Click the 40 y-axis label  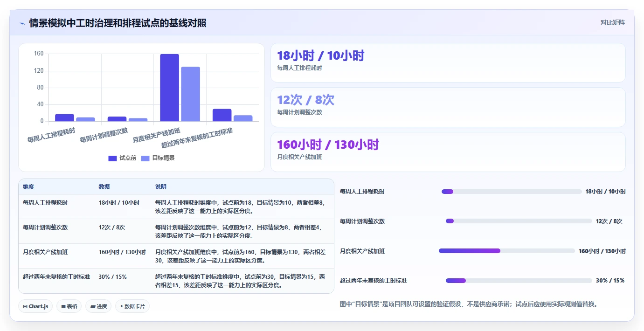[x=40, y=104]
